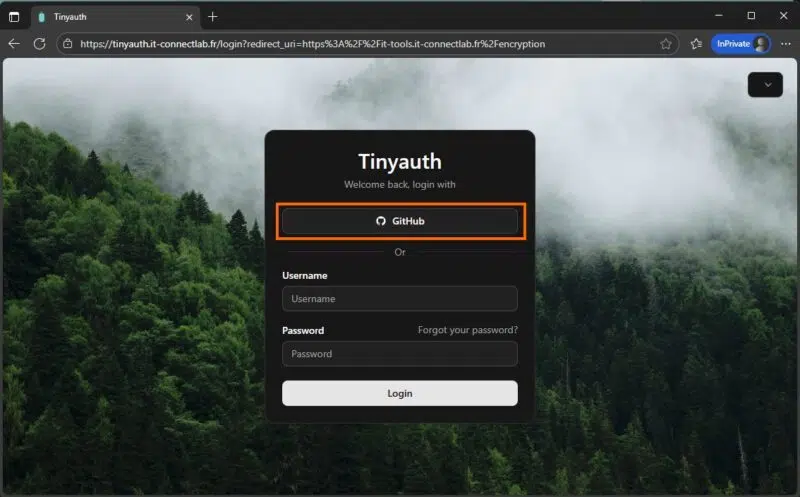Open the tab actions menu icon
This screenshot has height=497, width=800.
(x=14, y=17)
